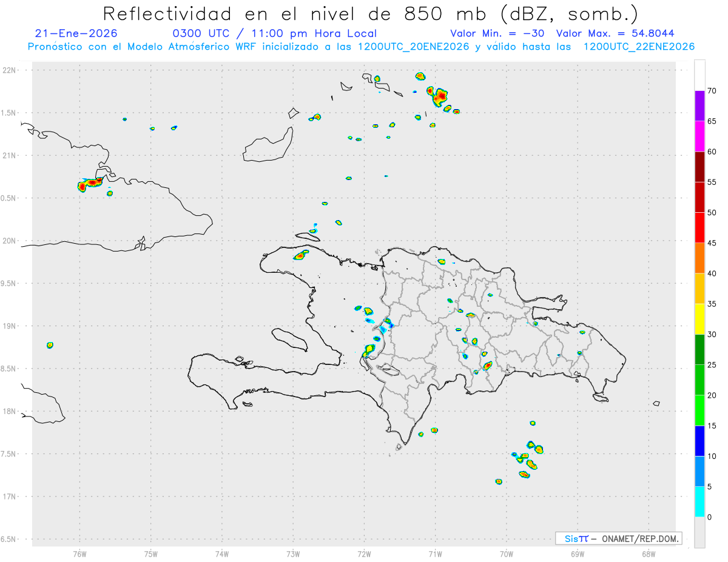Viewport: 728px width, 562px height.
Task: Select the yellow 30–35 dBZ legend band
Action: [699, 319]
